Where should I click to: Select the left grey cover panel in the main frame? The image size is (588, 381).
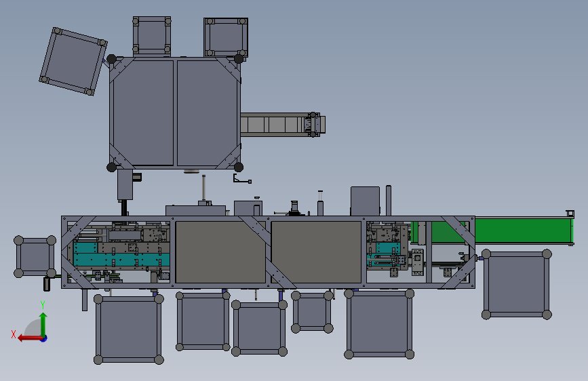coord(220,252)
